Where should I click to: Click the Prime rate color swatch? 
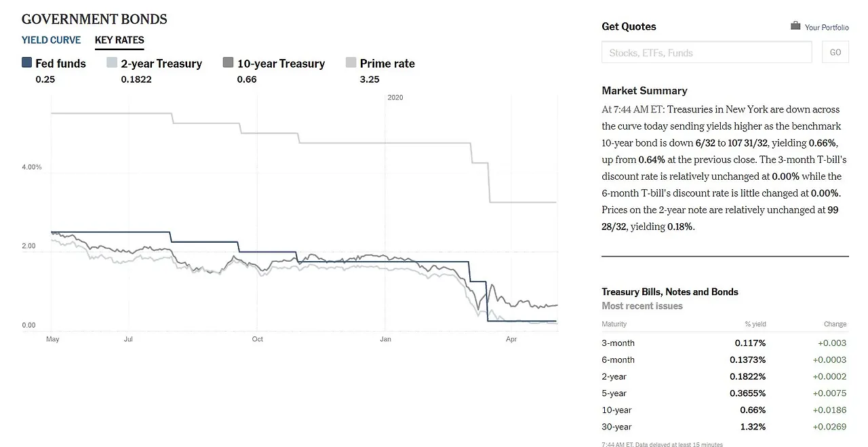tap(351, 62)
